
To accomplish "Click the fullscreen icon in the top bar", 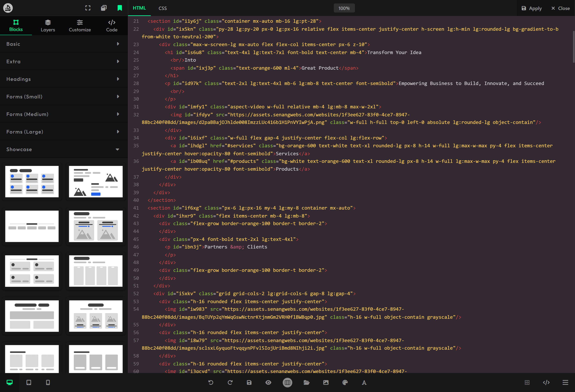I will point(88,8).
